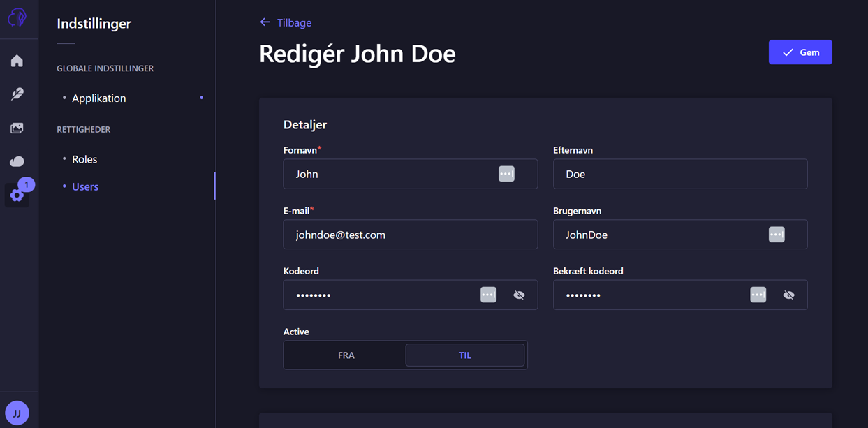
Task: Click password manager icon in Brugernavn field
Action: (x=776, y=235)
